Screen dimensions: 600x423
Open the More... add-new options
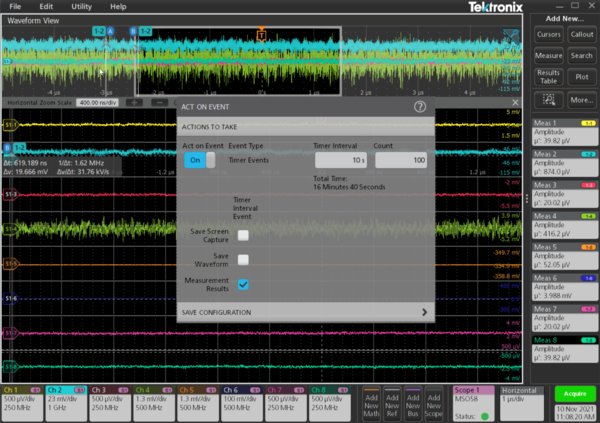point(582,100)
